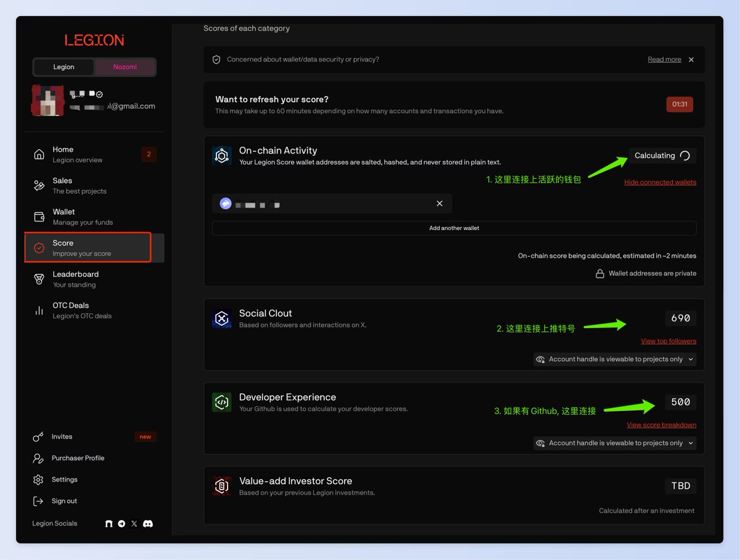This screenshot has height=560, width=740.
Task: Expand Developer Experience handle visibility dropdown
Action: (x=615, y=443)
